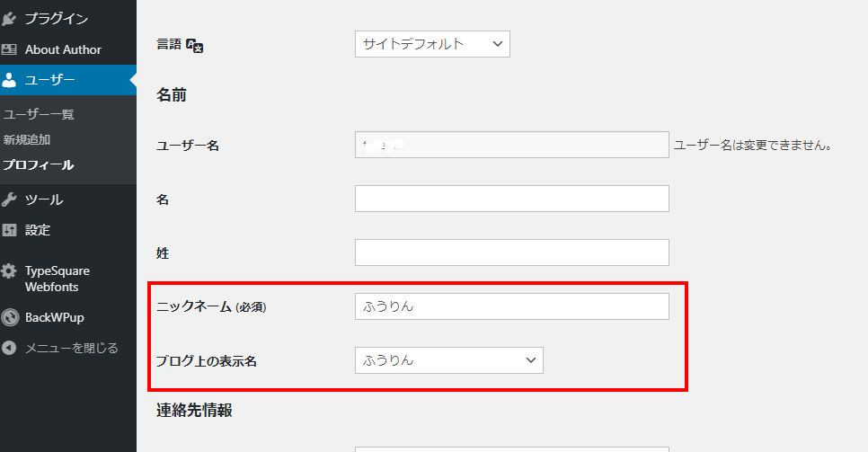The height and width of the screenshot is (452, 868).
Task: Click the メニューを閉じる link text
Action: (71, 348)
